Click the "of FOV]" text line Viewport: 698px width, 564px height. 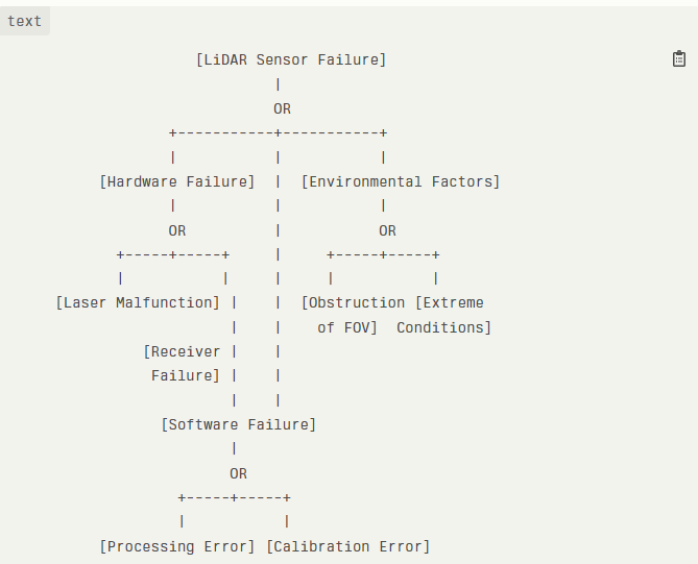coord(347,327)
